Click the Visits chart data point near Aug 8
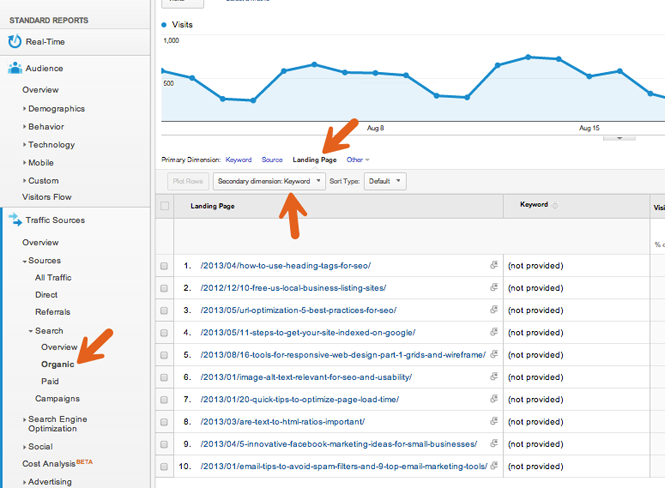The width and height of the screenshot is (665, 488). (375, 73)
